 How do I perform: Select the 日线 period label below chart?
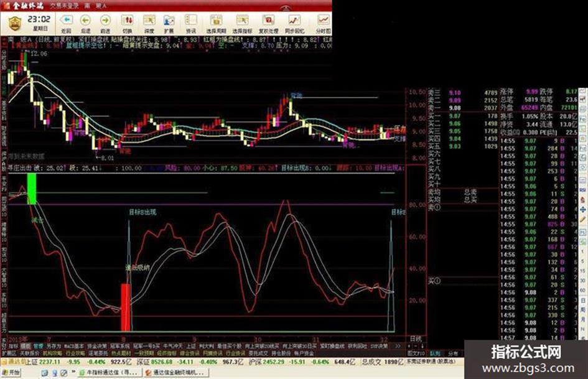[416, 339]
